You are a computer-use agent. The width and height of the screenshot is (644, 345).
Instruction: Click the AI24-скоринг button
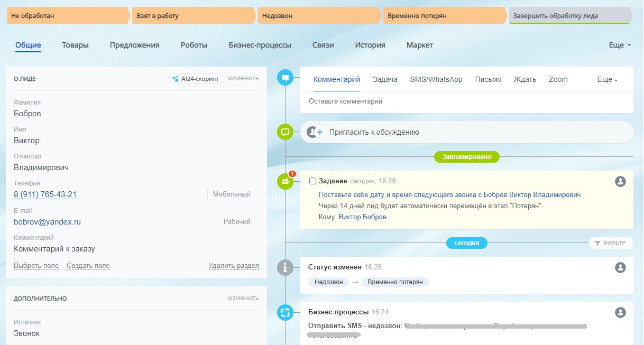pyautogui.click(x=197, y=79)
